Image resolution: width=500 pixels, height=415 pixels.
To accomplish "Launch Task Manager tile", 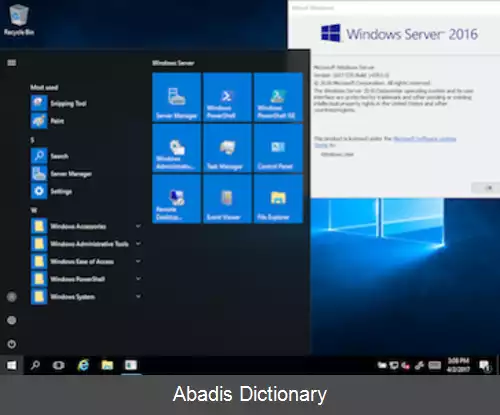I will (x=227, y=148).
